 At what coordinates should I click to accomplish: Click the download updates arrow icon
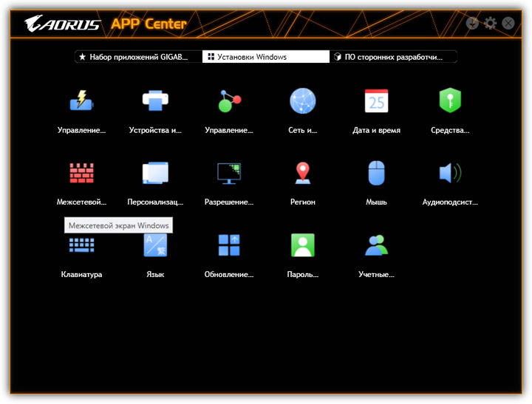tap(472, 23)
